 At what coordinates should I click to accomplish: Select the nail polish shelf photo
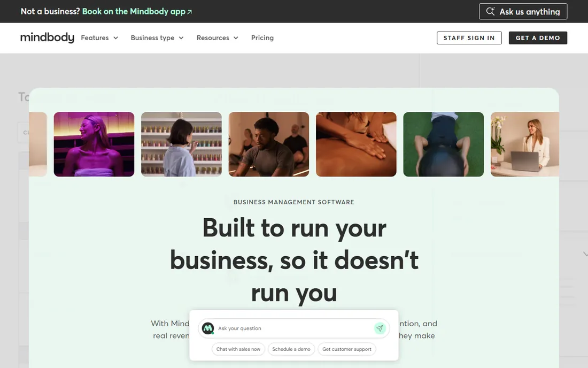coord(182,144)
